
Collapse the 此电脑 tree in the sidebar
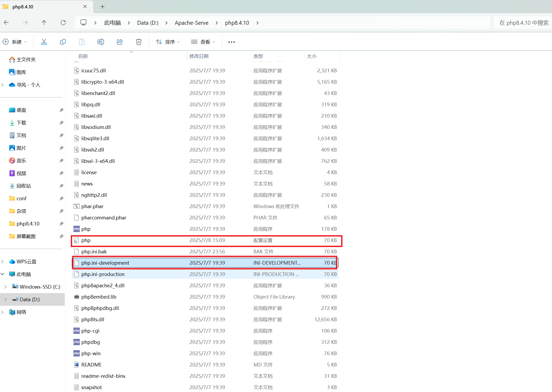(3, 274)
